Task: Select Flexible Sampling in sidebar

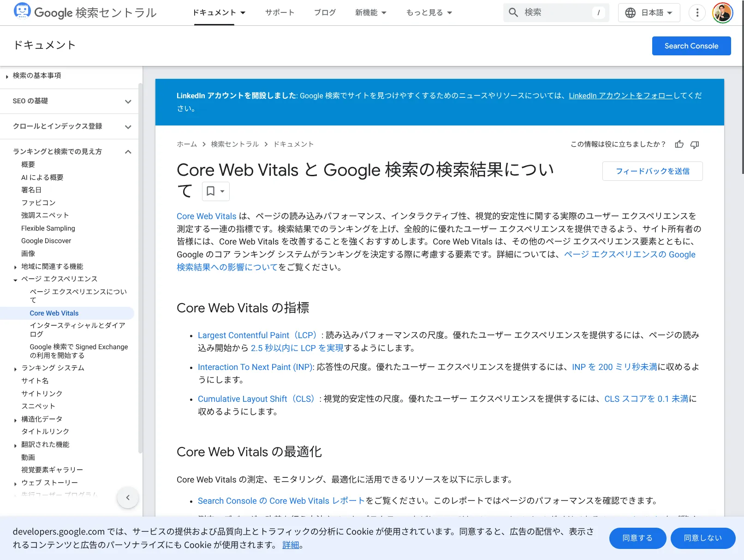Action: coord(48,228)
